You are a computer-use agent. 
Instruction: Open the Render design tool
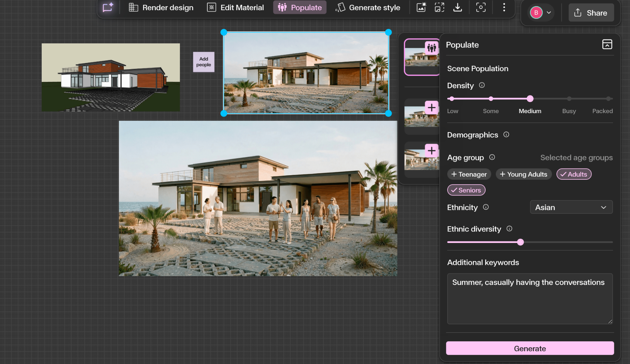pyautogui.click(x=161, y=7)
